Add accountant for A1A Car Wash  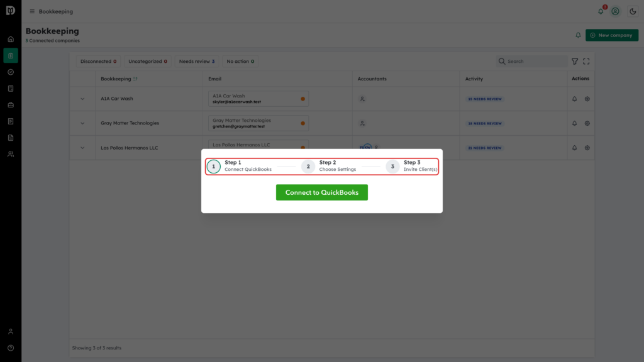coord(362,99)
